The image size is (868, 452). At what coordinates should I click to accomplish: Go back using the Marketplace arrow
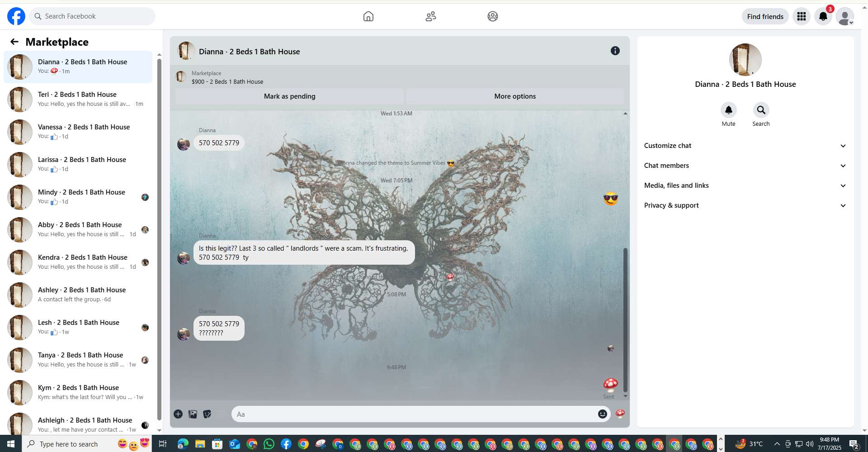14,42
